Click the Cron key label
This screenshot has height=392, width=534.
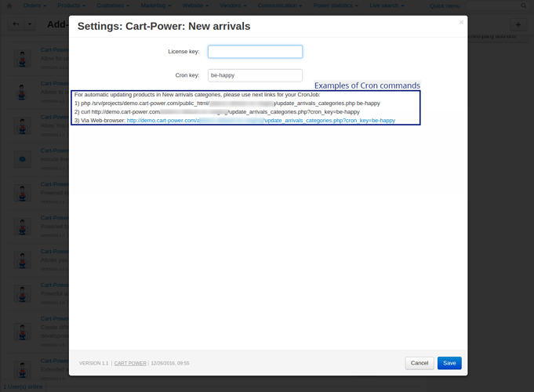click(187, 75)
